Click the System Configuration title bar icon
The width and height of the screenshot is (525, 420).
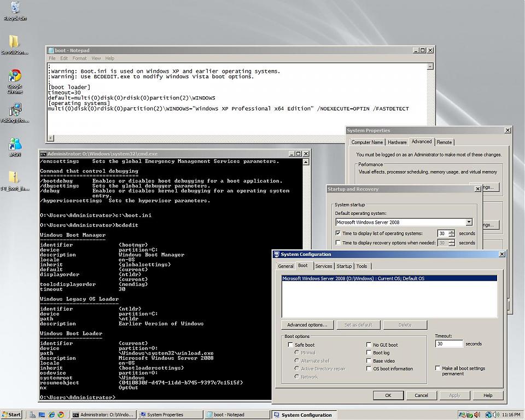277,254
